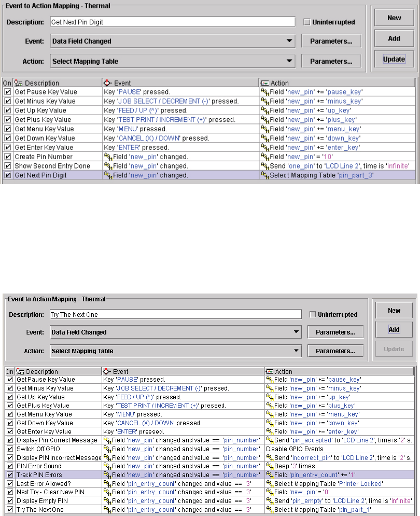The height and width of the screenshot is (516, 420).
Task: Enable Uninterrupted checkbox beside Get Next Pin Digit description
Action: [307, 22]
